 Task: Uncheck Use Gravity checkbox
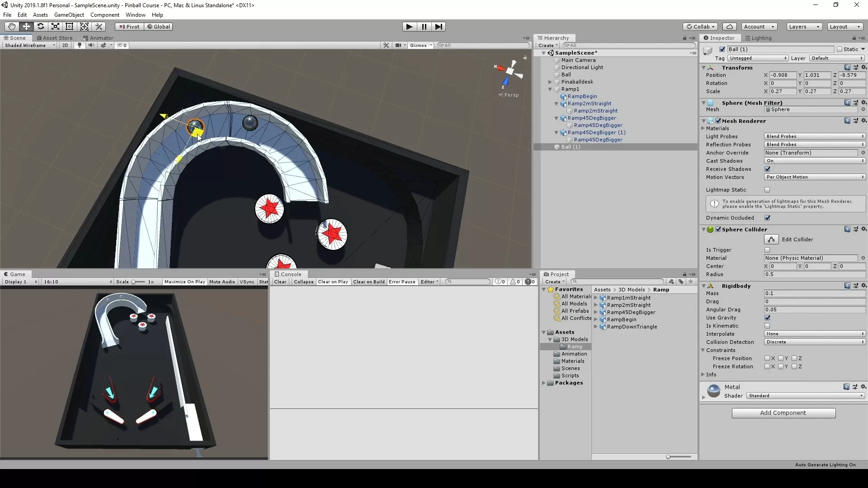pos(767,318)
